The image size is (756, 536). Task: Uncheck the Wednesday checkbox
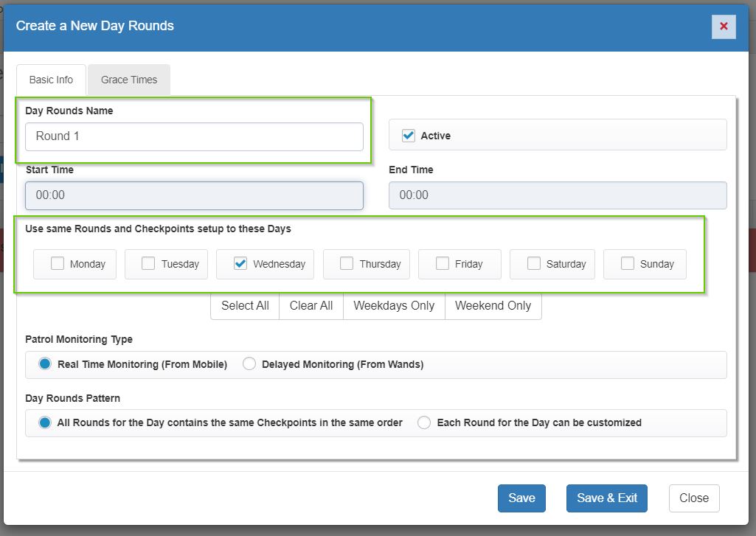click(x=240, y=264)
